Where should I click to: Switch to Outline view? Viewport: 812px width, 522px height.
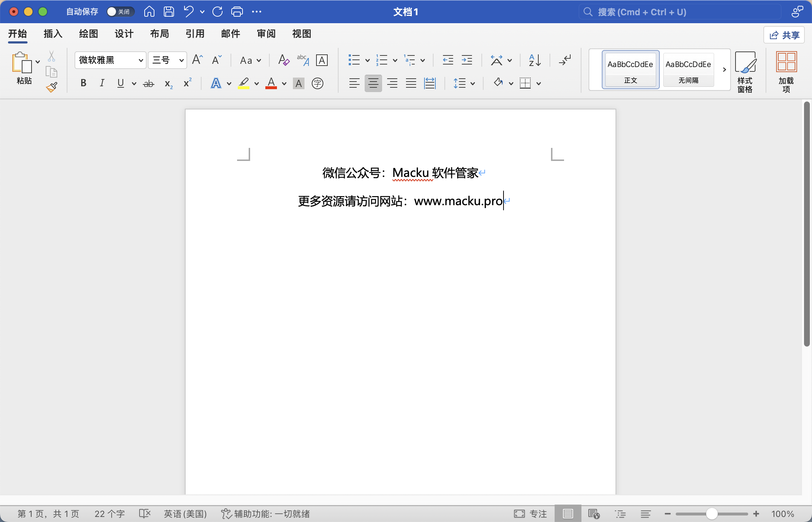[x=620, y=514]
